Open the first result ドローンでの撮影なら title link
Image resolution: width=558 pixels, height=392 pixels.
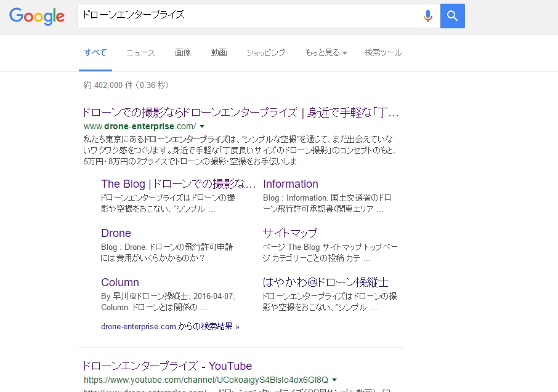click(240, 113)
